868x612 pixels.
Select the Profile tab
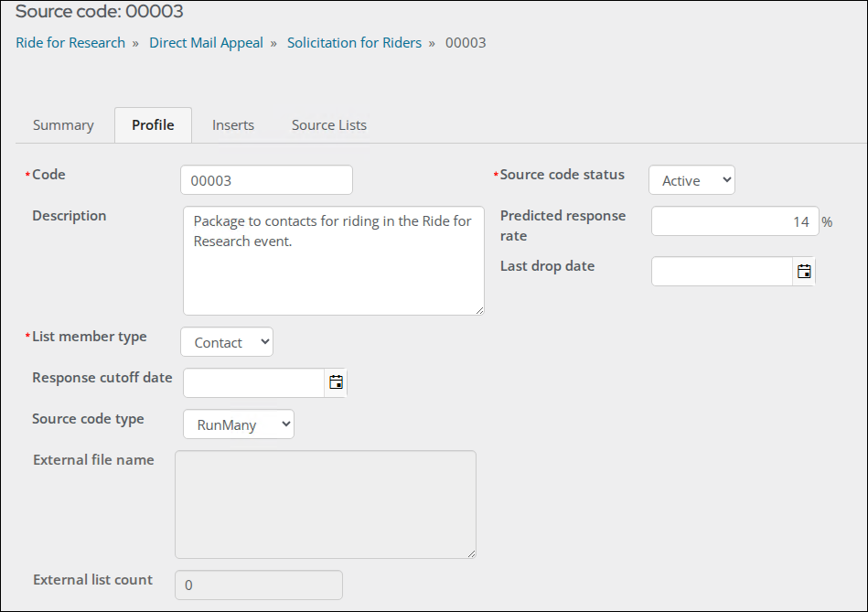[154, 125]
